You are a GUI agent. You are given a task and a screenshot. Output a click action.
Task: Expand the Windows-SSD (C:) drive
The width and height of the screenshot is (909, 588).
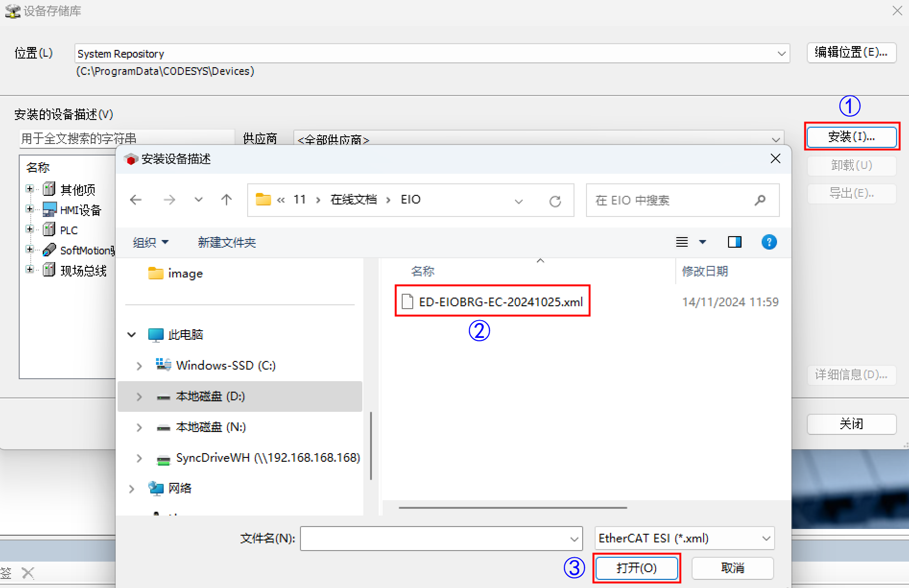pyautogui.click(x=139, y=366)
